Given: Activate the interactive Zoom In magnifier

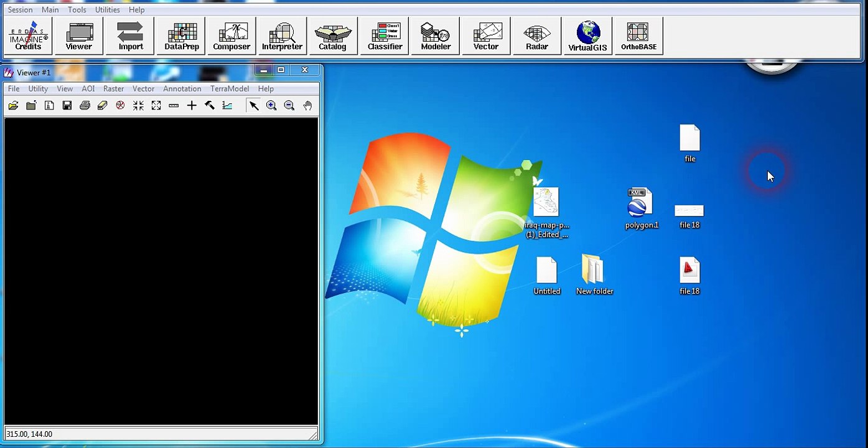Looking at the screenshot, I should click(271, 106).
